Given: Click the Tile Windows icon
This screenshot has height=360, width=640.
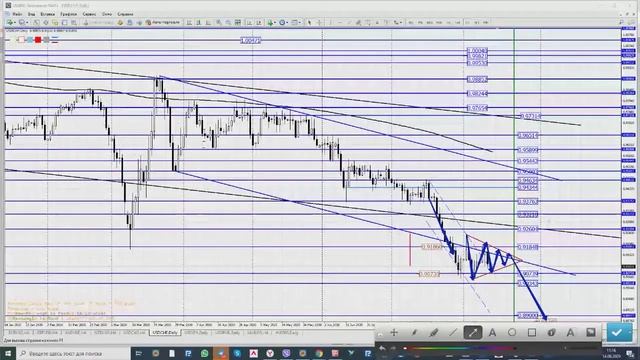Looking at the screenshot, I should coord(238,22).
